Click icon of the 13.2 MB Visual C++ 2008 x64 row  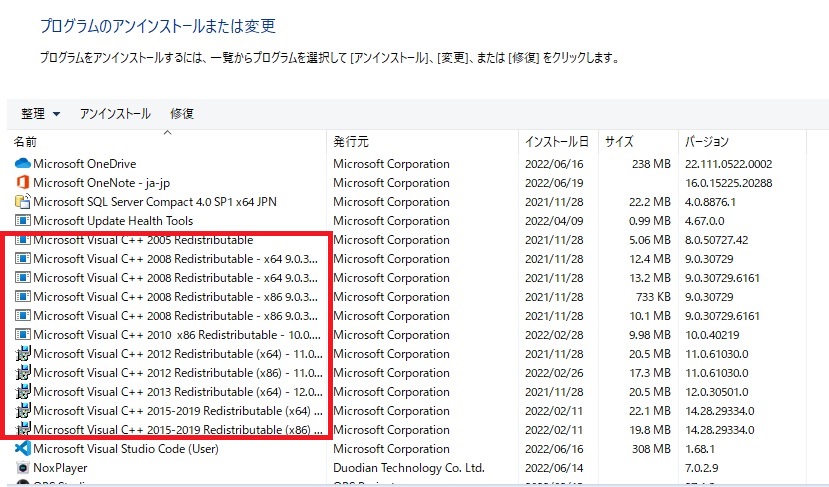click(x=23, y=278)
